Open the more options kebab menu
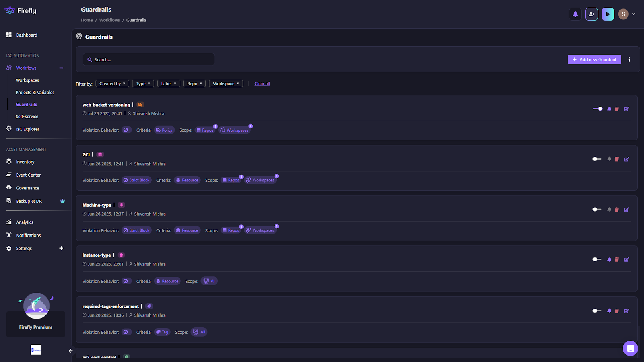 point(629,60)
